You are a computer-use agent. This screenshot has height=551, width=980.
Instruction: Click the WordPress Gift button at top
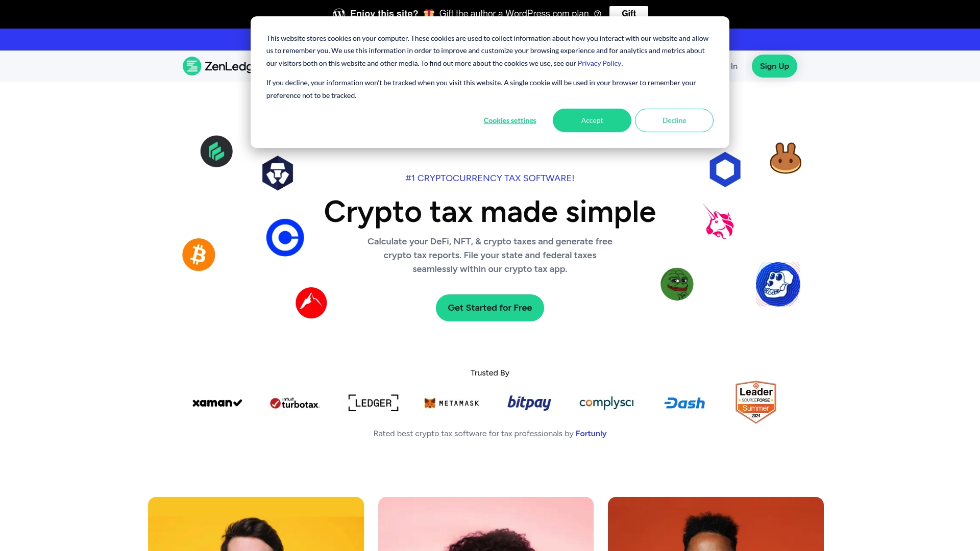628,13
